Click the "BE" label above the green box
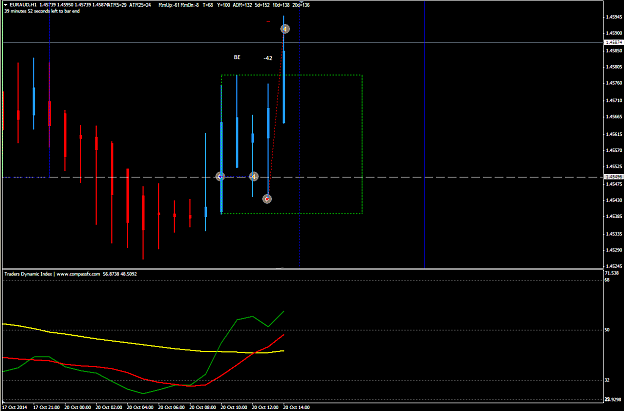 237,57
